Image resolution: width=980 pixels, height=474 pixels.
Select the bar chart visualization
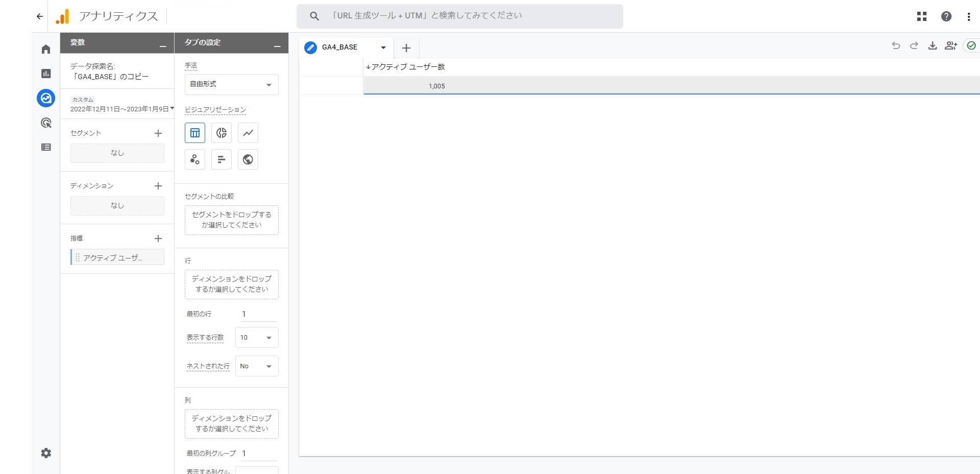click(x=222, y=159)
